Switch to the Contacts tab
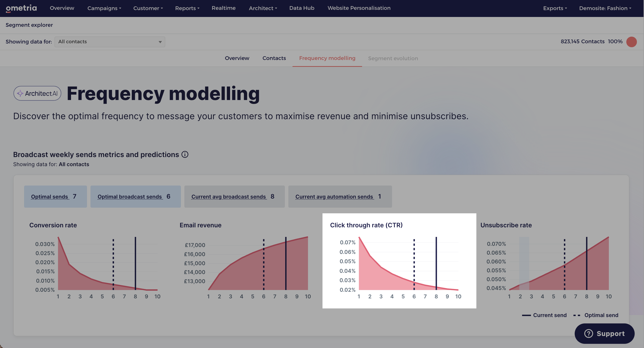This screenshot has width=644, height=348. (x=274, y=58)
